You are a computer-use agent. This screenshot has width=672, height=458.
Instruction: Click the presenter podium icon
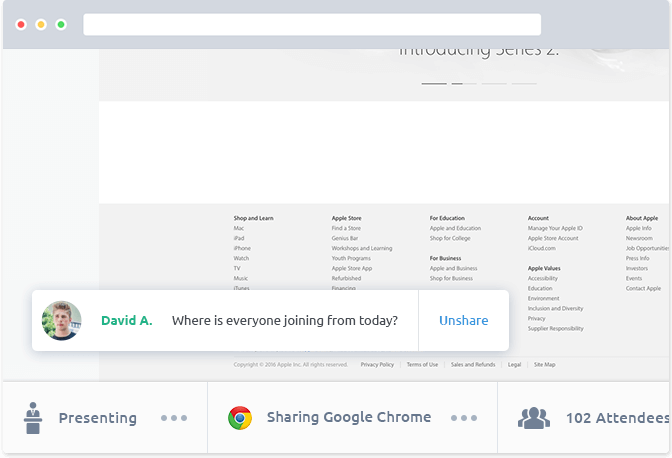click(x=33, y=418)
